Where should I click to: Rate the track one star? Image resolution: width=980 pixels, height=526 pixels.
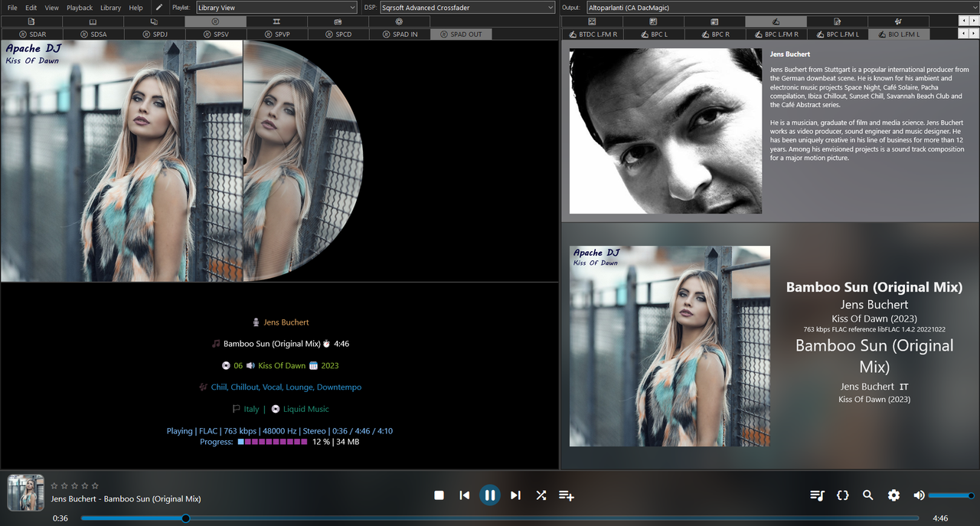[x=54, y=485]
